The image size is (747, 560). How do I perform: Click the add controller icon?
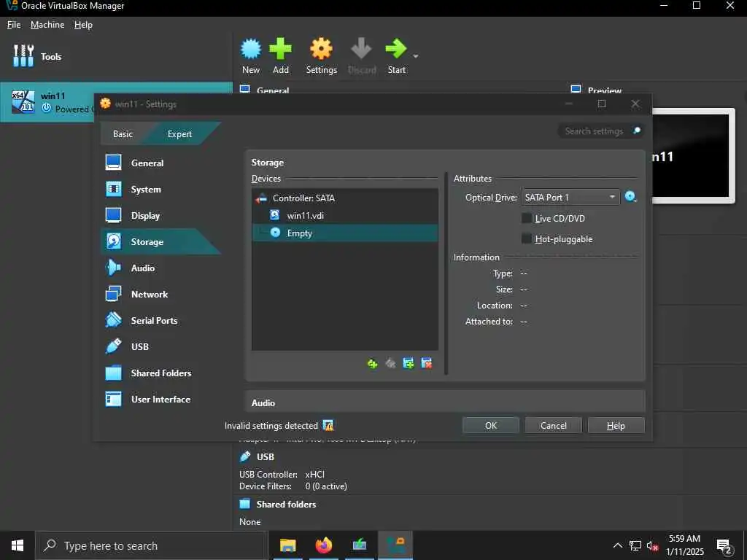click(372, 364)
